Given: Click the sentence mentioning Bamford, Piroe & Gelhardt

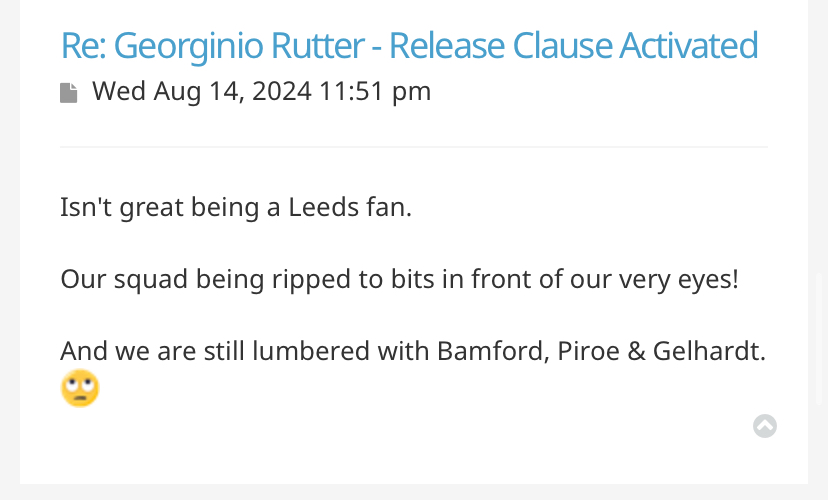Looking at the screenshot, I should pyautogui.click(x=413, y=351).
